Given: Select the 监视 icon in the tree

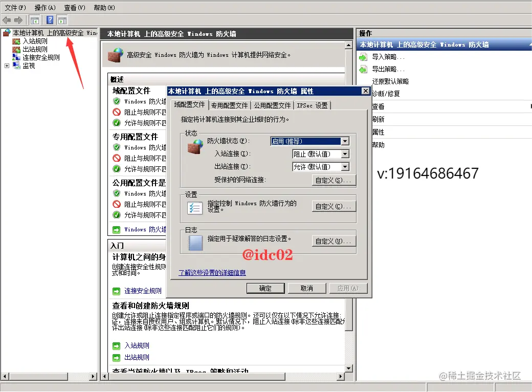Looking at the screenshot, I should pyautogui.click(x=15, y=65).
